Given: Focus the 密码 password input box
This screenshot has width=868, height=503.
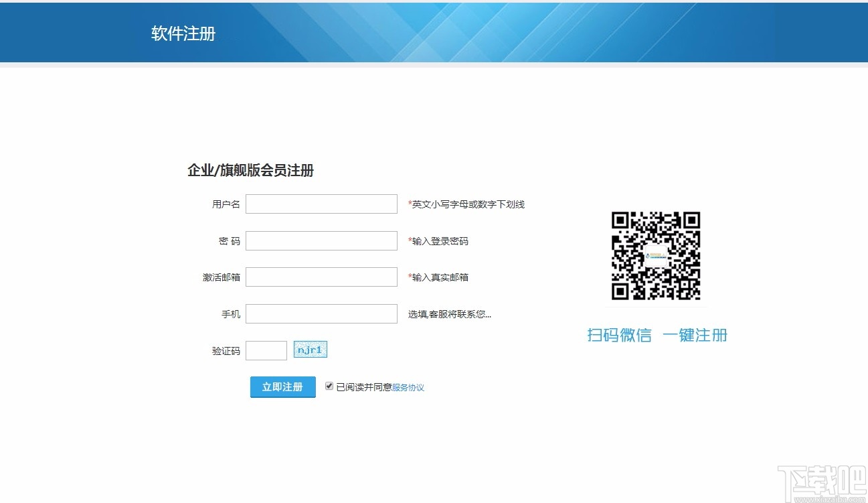Looking at the screenshot, I should coord(321,240).
